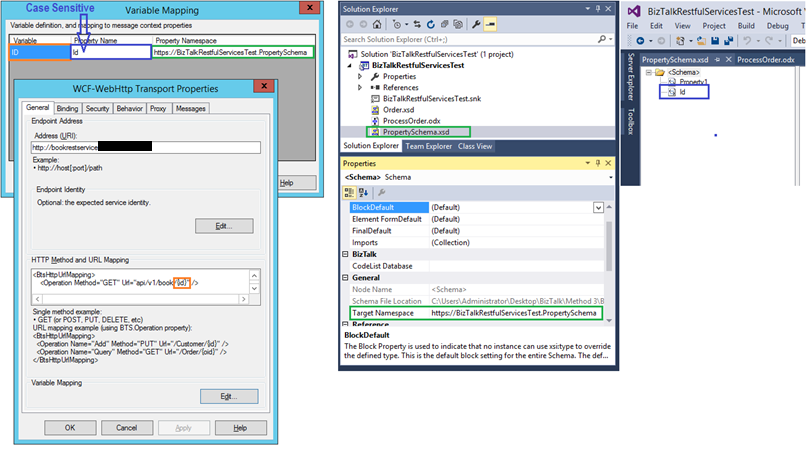Click New Project icon in Visual Studio toolbar
This screenshot has height=468, width=812.
point(680,40)
